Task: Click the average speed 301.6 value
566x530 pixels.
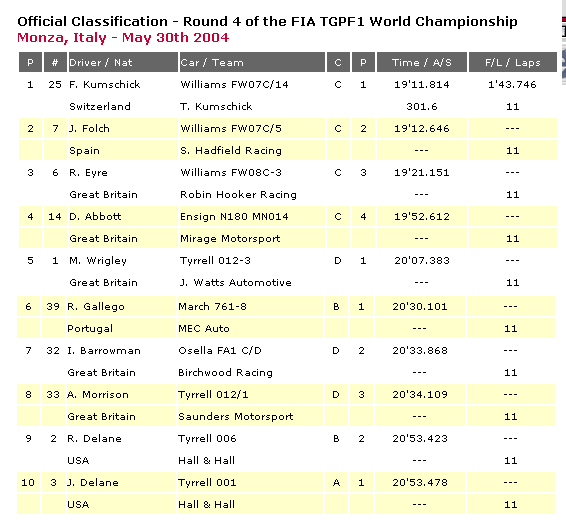Action: click(422, 107)
